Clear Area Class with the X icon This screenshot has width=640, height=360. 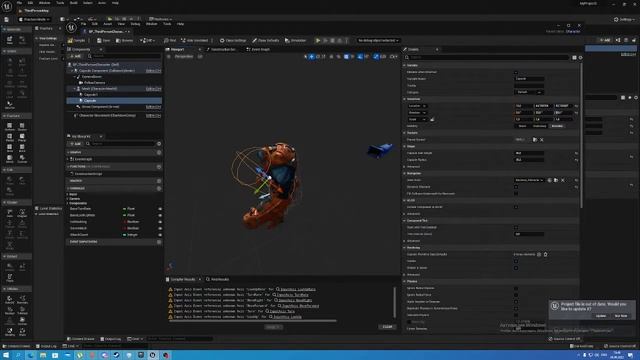click(x=562, y=180)
